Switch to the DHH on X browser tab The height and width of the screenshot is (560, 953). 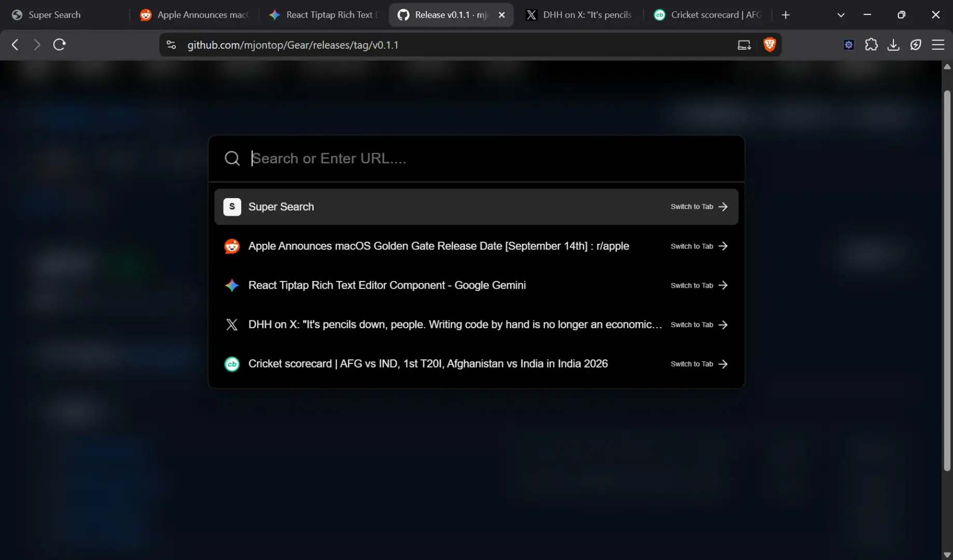click(580, 15)
